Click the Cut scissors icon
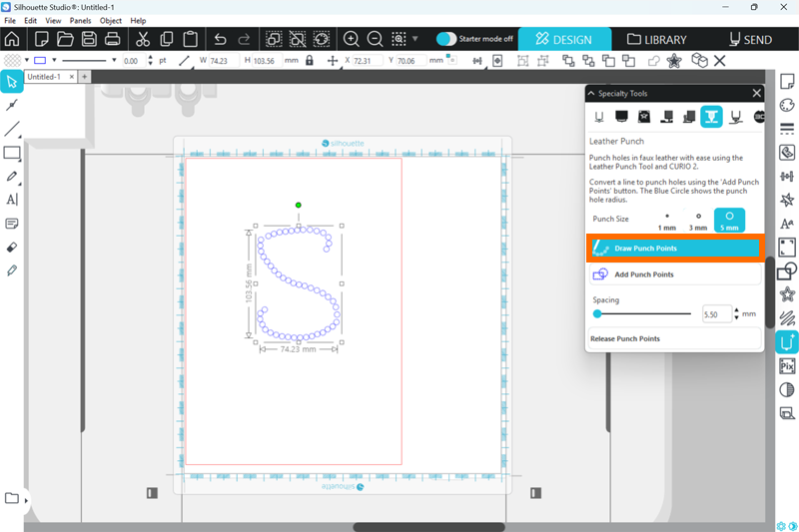 click(142, 40)
